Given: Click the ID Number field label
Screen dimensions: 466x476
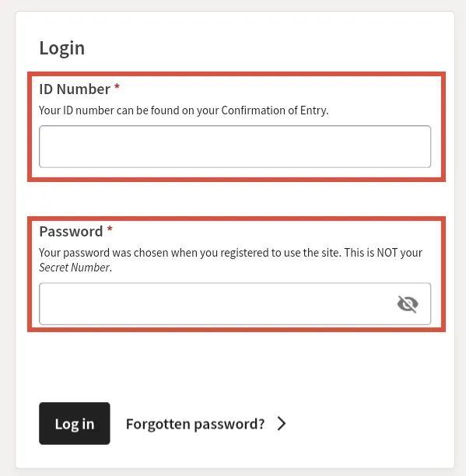Looking at the screenshot, I should pyautogui.click(x=75, y=89).
